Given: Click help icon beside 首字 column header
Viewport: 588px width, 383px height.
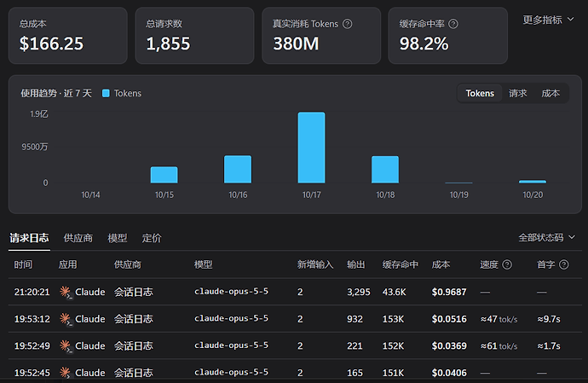Looking at the screenshot, I should [563, 264].
